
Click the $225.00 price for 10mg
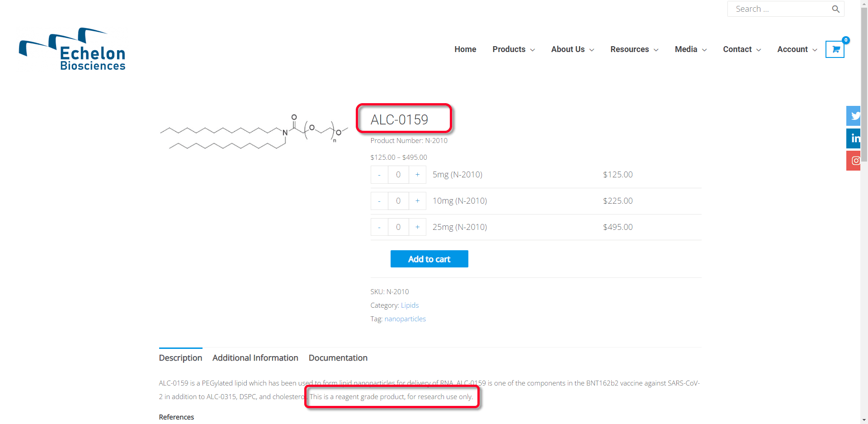click(618, 201)
